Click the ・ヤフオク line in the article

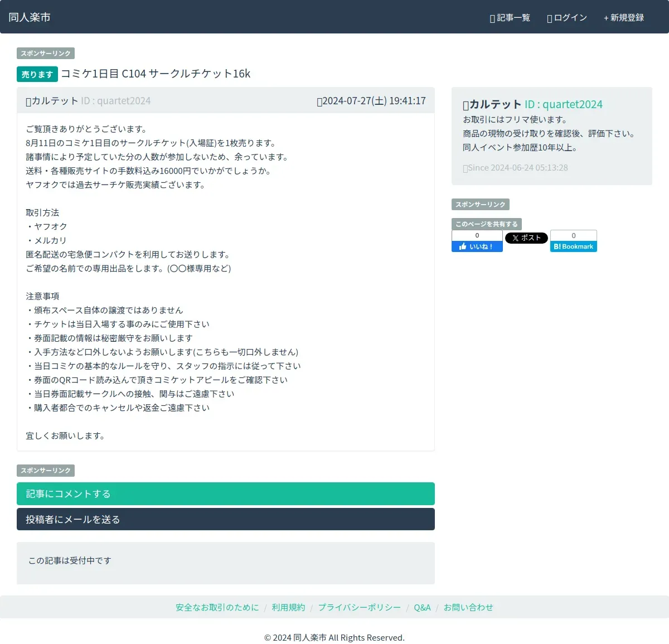click(x=46, y=227)
